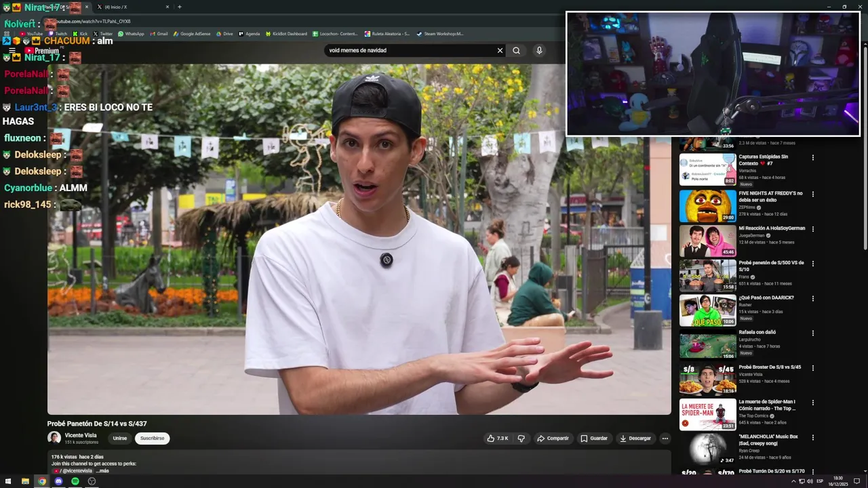Image resolution: width=868 pixels, height=488 pixels.
Task: Download video via the Descargar button
Action: click(x=635, y=439)
